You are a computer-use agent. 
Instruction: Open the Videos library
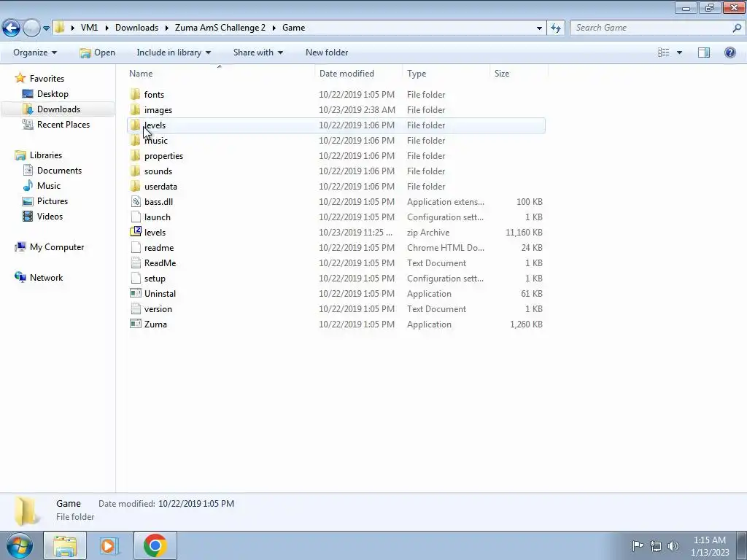[x=50, y=216]
